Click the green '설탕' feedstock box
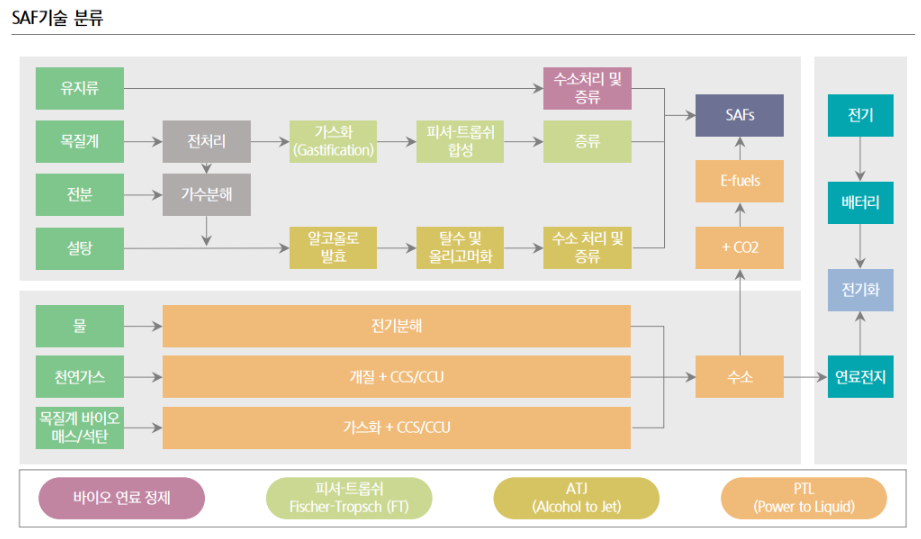The image size is (921, 539). [80, 248]
